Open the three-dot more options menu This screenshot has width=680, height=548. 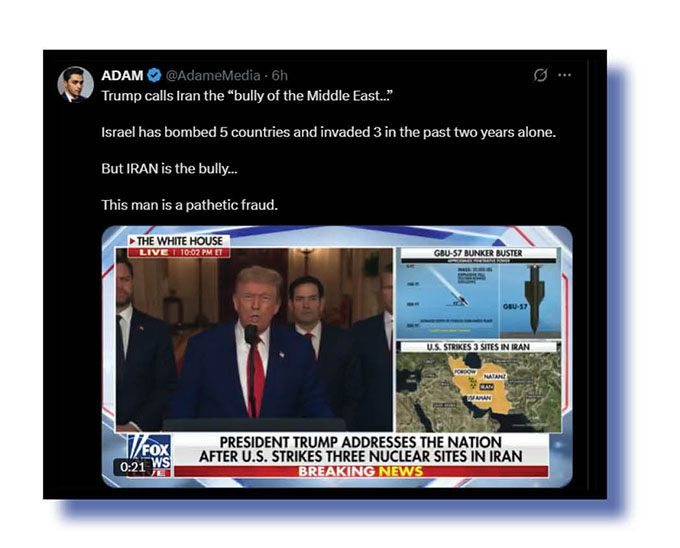[565, 75]
